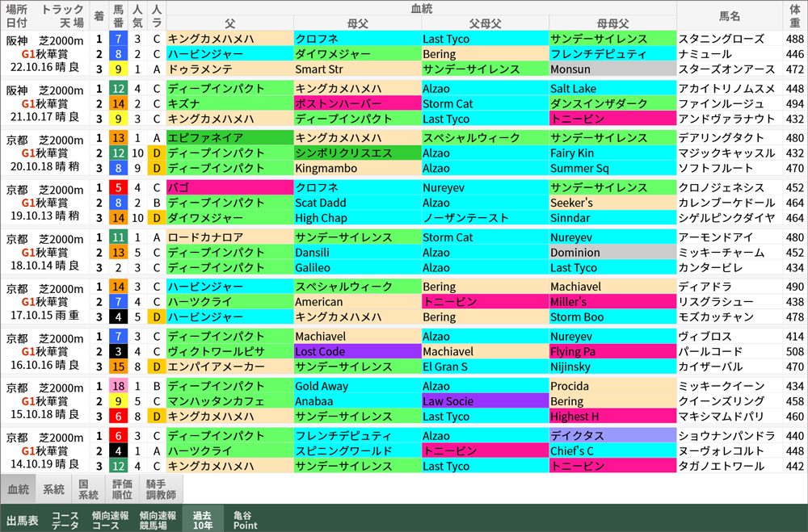Click the 母父 column header
The image size is (808, 532).
[358, 23]
